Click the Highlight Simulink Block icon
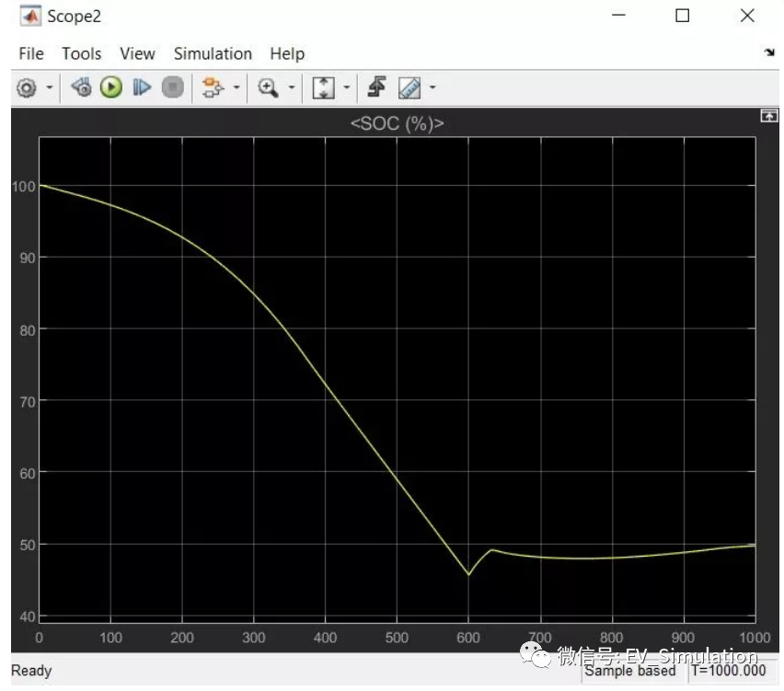 click(81, 87)
